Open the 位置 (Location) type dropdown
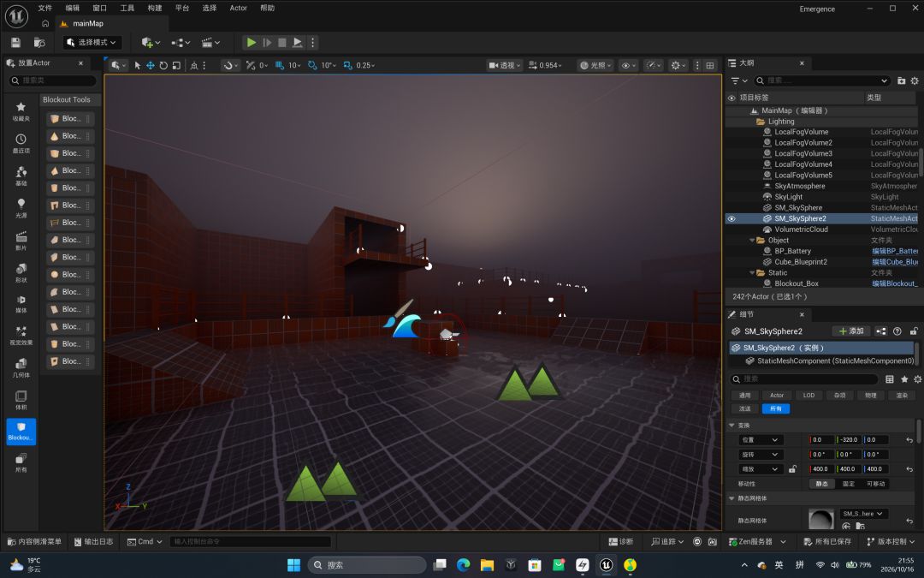The image size is (924, 578). pyautogui.click(x=761, y=440)
